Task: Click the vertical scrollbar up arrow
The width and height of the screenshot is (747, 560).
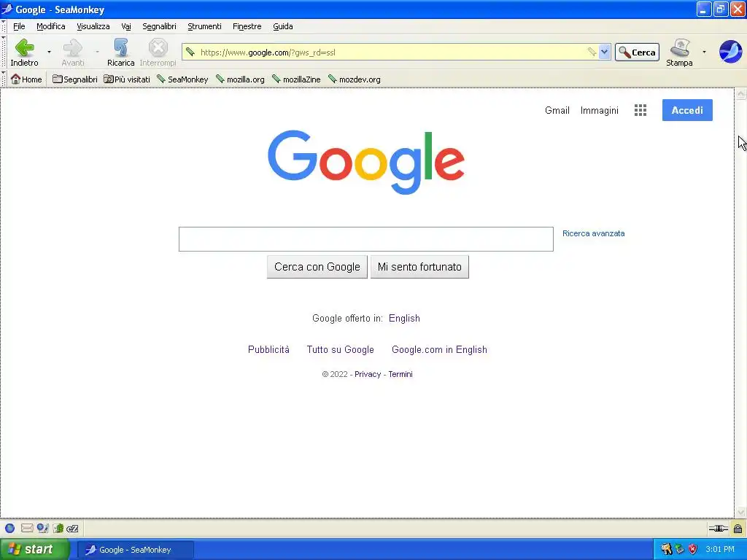Action: pyautogui.click(x=740, y=94)
